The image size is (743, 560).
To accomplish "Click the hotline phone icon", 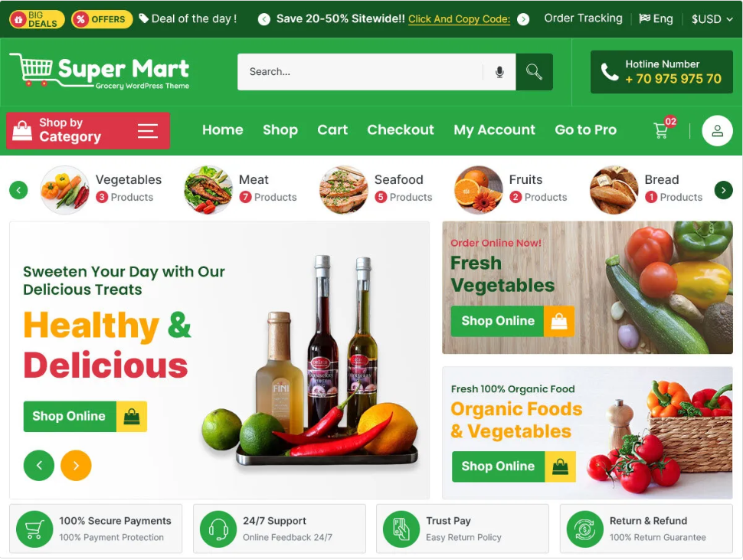I will (610, 72).
